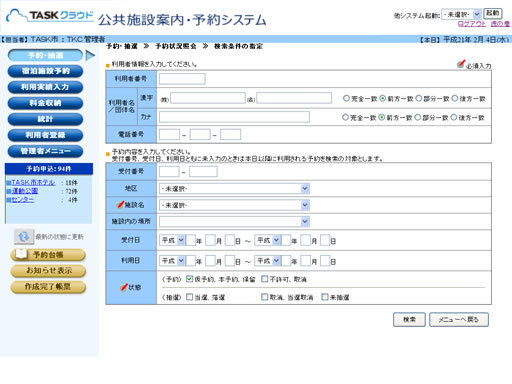Open the 利用者登録 sidebar menu
Image resolution: width=512 pixels, height=384 pixels.
click(x=45, y=135)
